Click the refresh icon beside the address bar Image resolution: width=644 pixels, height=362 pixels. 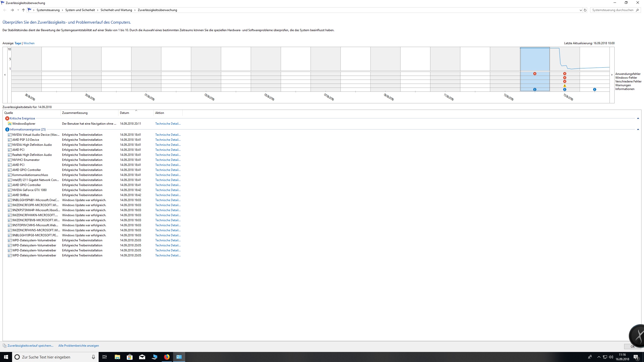[585, 10]
